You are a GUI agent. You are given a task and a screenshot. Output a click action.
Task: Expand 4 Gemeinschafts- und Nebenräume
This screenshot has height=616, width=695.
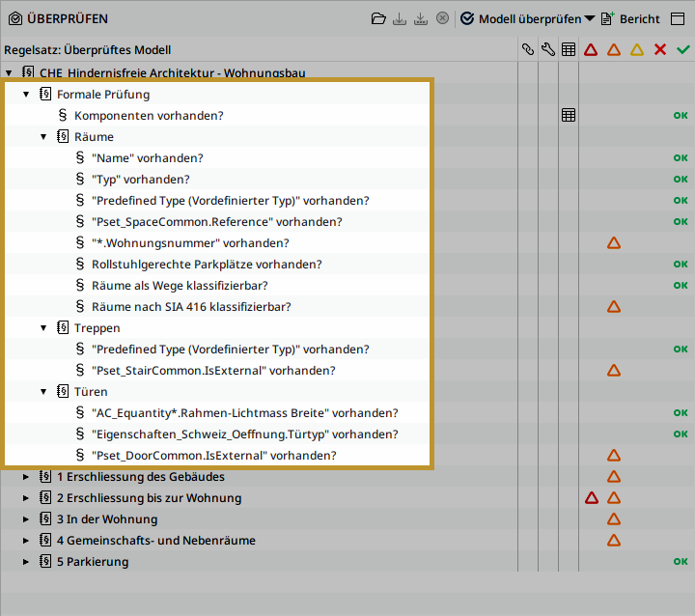(26, 541)
